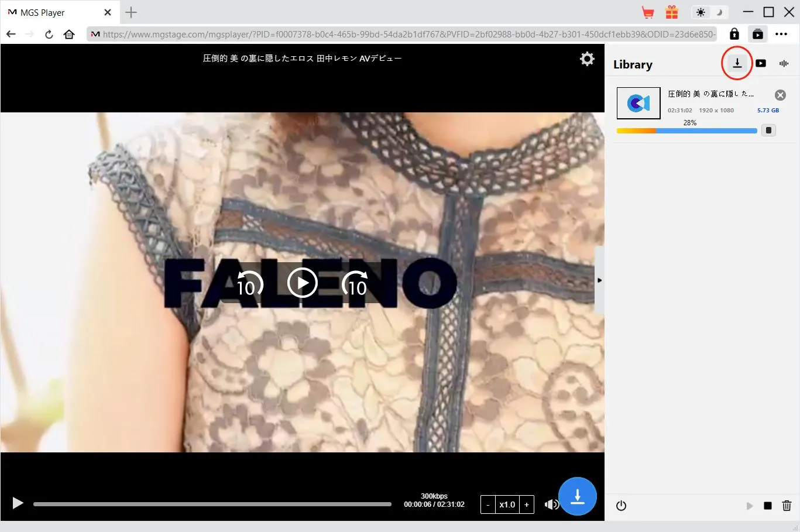Skip forward 10 seconds
The width and height of the screenshot is (800, 532).
[x=355, y=284]
